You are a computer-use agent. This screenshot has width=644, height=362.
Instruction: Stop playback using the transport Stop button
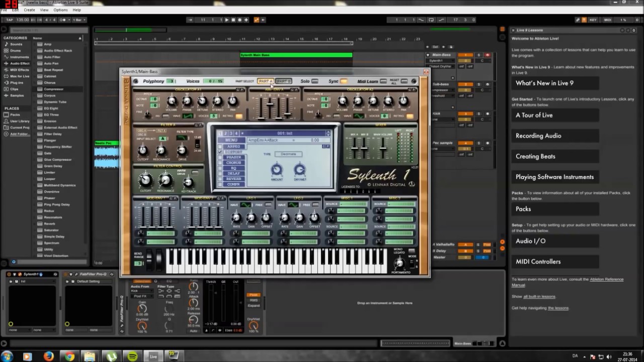point(233,20)
